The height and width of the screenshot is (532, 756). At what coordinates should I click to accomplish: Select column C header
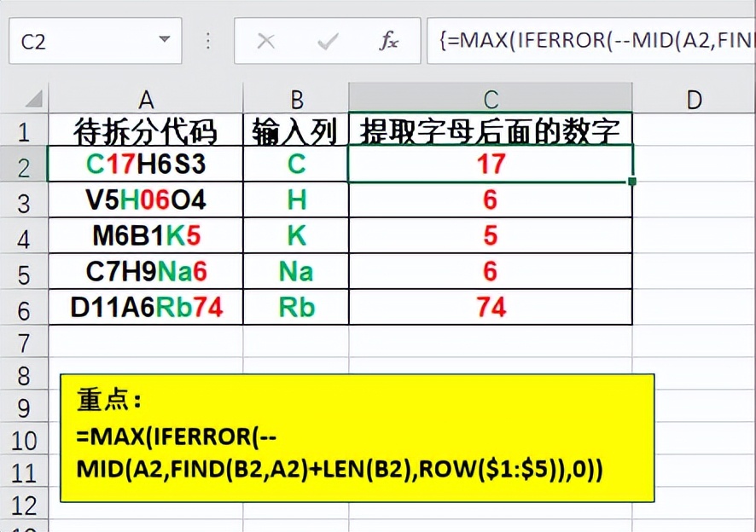point(491,98)
